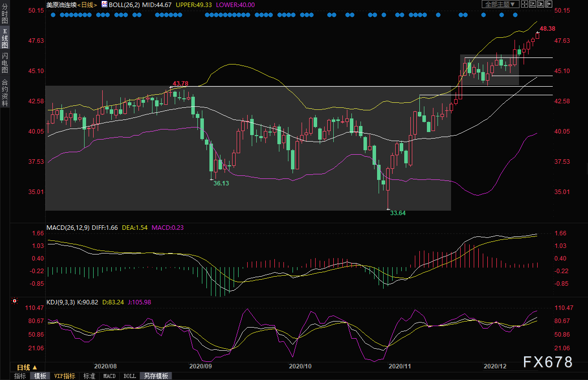
Task: Switch to the 指标 tab
Action: pyautogui.click(x=20, y=376)
